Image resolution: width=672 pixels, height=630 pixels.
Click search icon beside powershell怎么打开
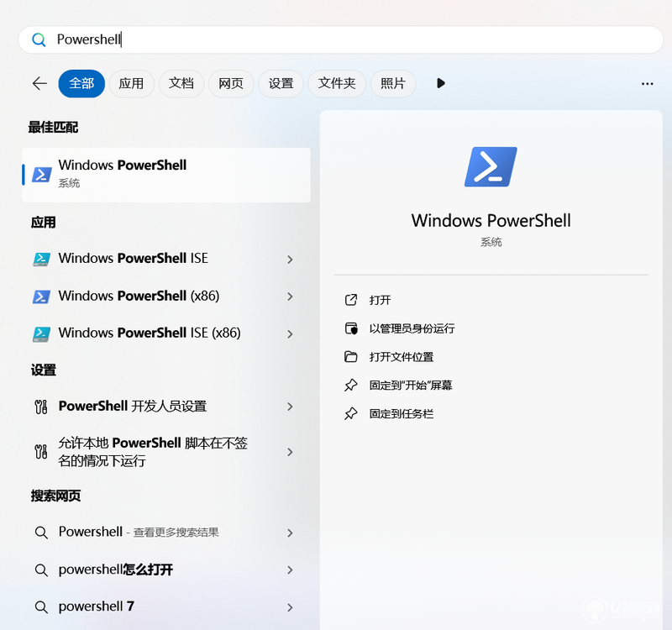(x=41, y=570)
